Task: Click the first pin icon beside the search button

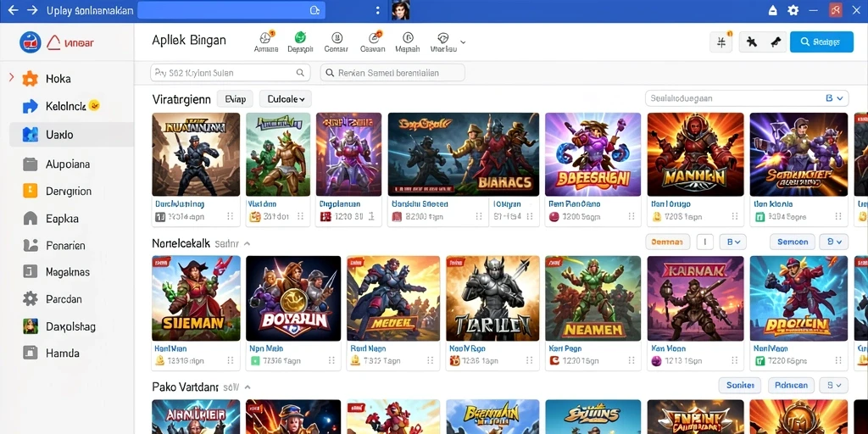Action: 751,42
